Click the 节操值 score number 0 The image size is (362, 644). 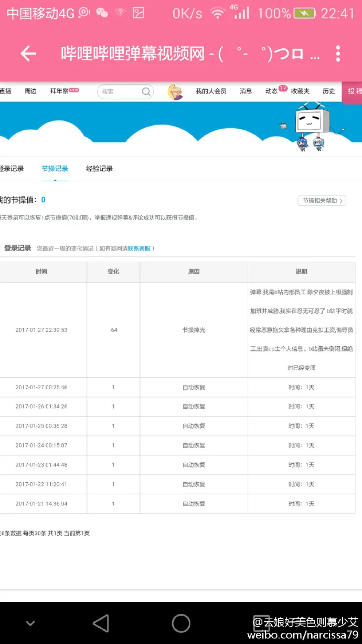point(44,200)
